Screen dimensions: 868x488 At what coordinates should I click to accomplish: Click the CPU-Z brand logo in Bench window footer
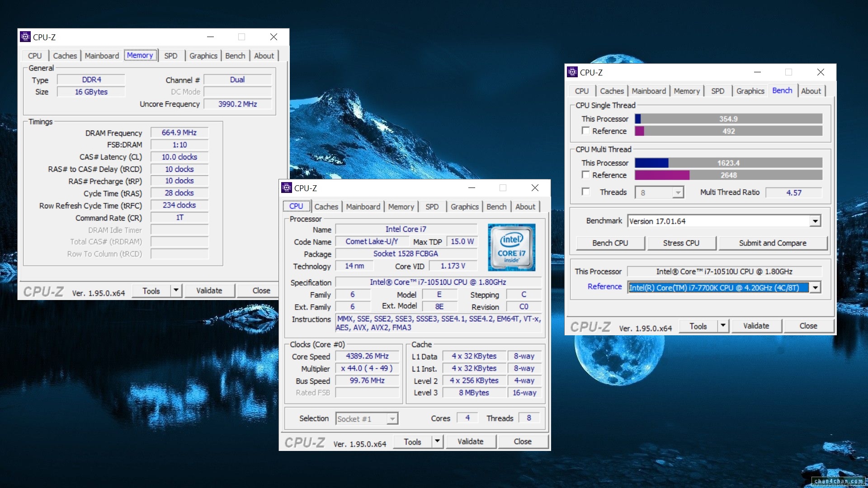(x=590, y=327)
